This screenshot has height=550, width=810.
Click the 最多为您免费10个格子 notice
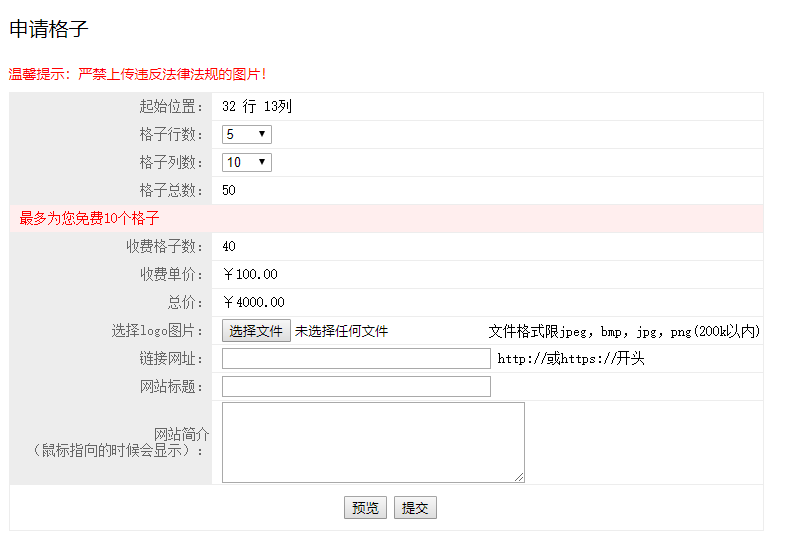pyautogui.click(x=89, y=218)
